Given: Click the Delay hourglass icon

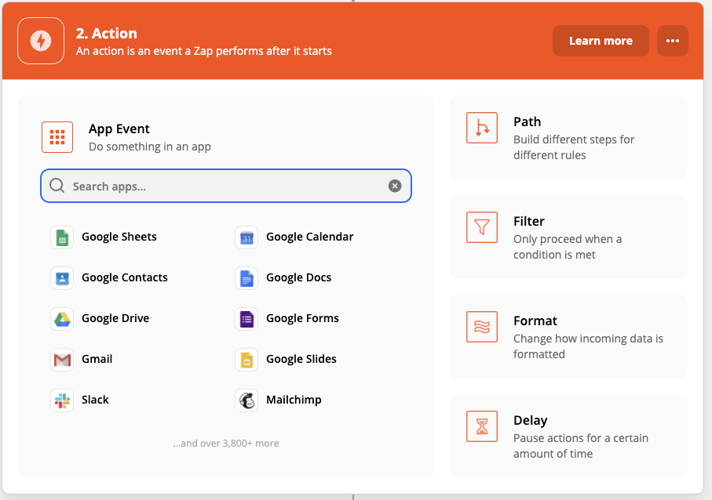Looking at the screenshot, I should pyautogui.click(x=482, y=426).
